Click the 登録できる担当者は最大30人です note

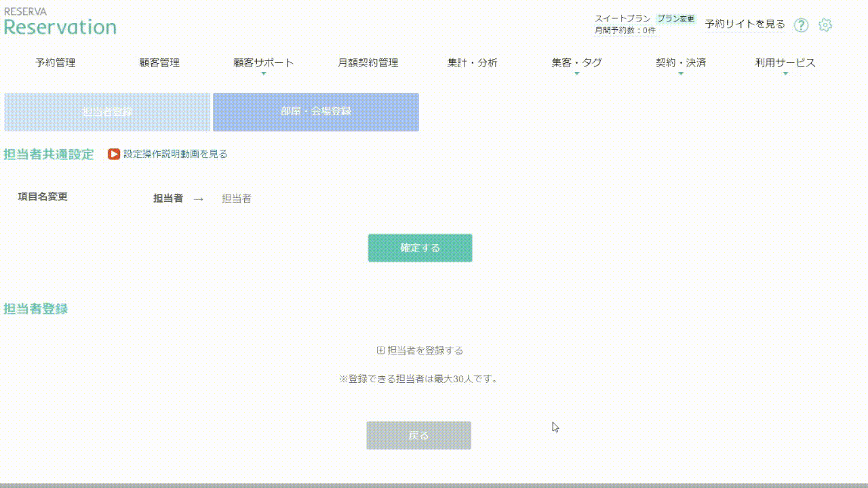pyautogui.click(x=420, y=379)
